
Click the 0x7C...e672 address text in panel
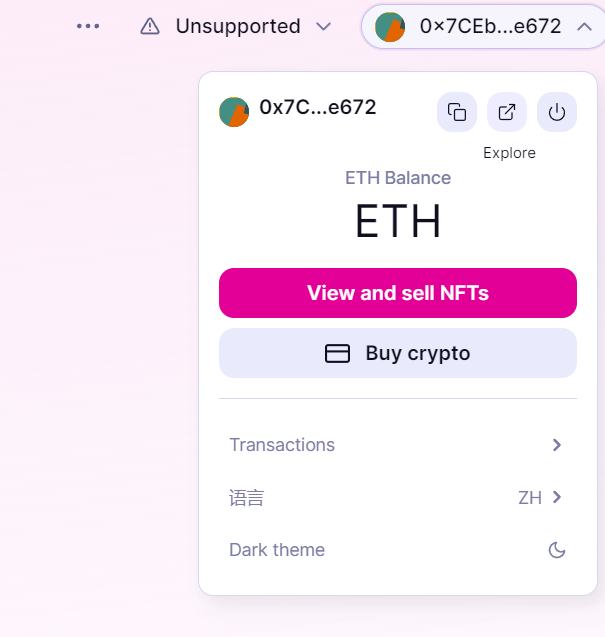pyautogui.click(x=318, y=107)
